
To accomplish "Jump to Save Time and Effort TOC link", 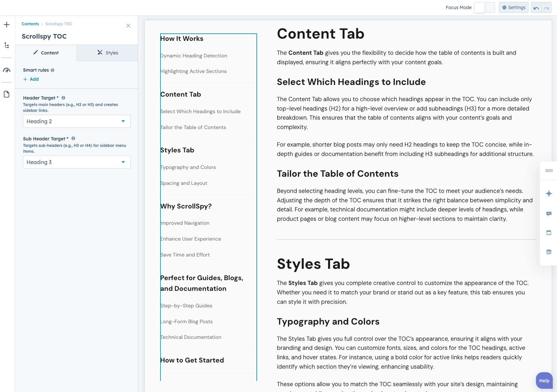I will 185,255.
